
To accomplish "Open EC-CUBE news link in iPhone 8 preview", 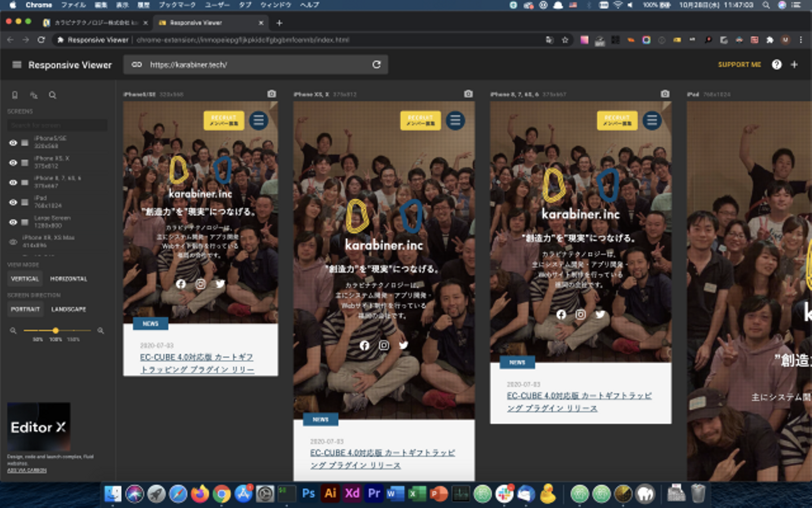I will pyautogui.click(x=579, y=402).
